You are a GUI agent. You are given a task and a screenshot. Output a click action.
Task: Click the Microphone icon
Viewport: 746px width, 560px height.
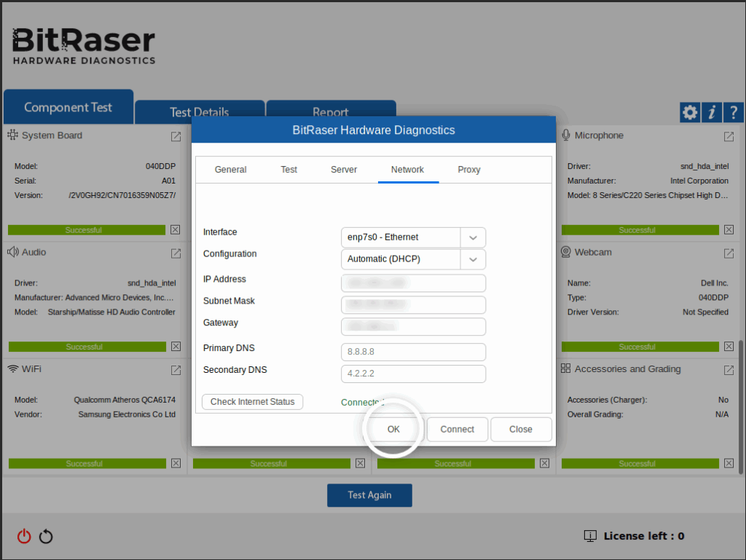point(565,135)
